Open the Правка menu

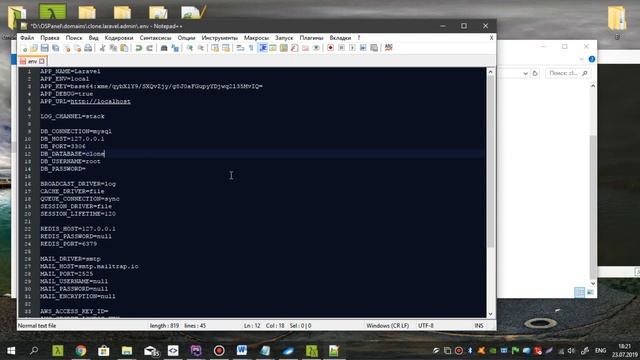tap(50, 38)
